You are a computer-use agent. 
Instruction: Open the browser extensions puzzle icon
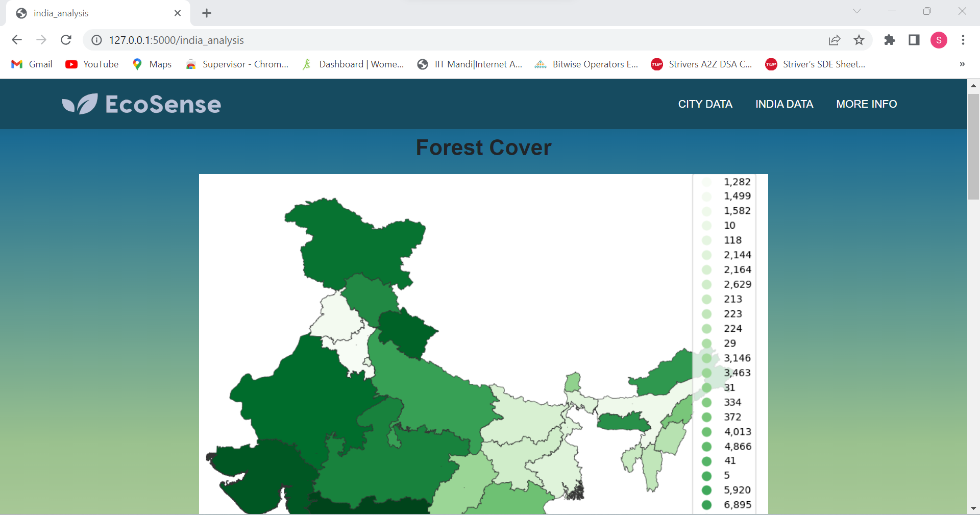[x=890, y=40]
